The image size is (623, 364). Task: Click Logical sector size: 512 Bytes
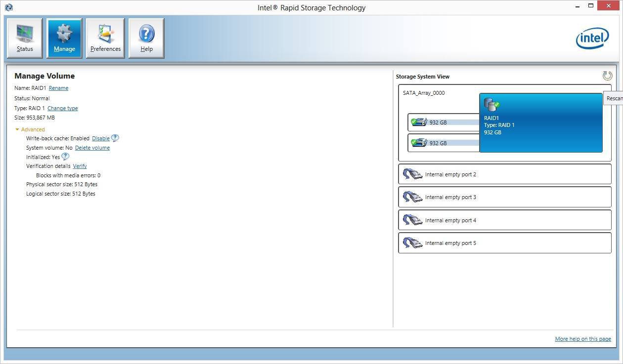point(61,194)
